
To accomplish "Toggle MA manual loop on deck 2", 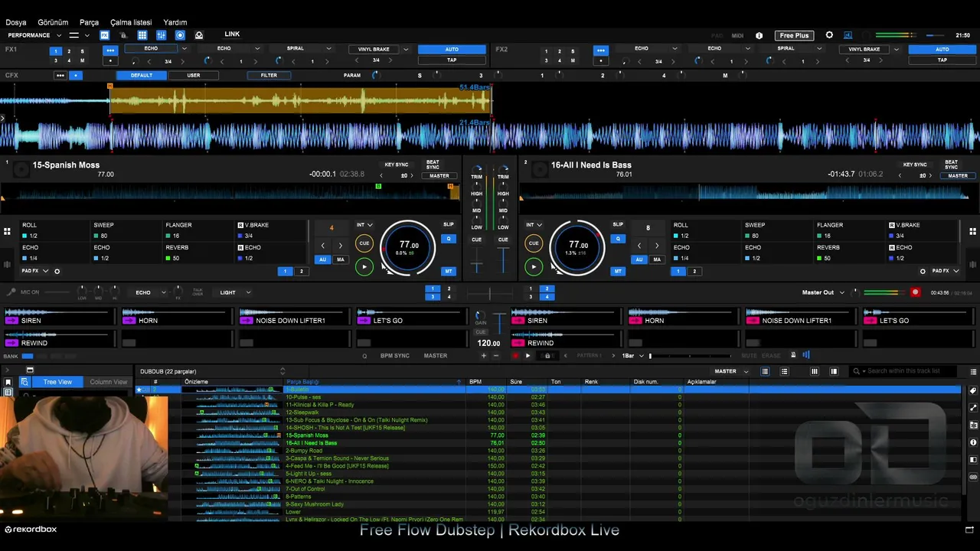I will point(657,259).
